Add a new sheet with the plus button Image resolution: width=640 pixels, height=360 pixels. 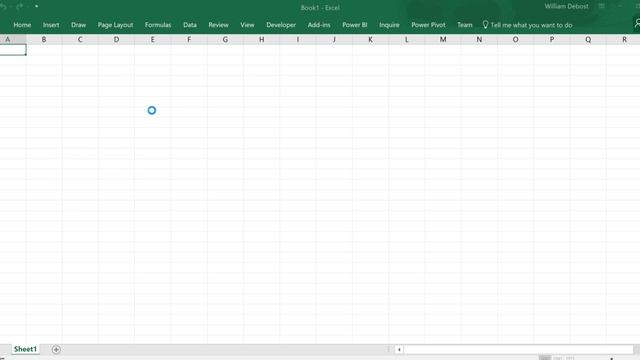(56, 350)
